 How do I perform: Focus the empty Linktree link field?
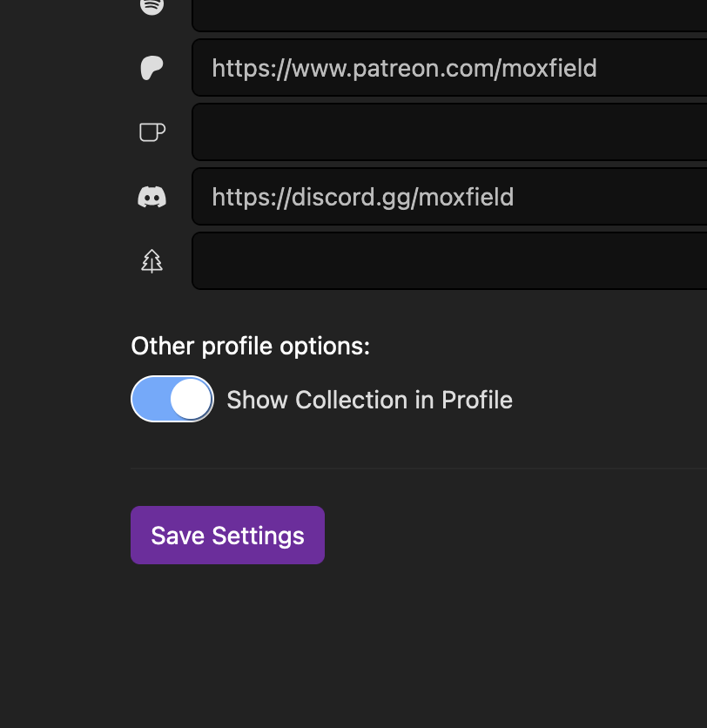tap(449, 261)
